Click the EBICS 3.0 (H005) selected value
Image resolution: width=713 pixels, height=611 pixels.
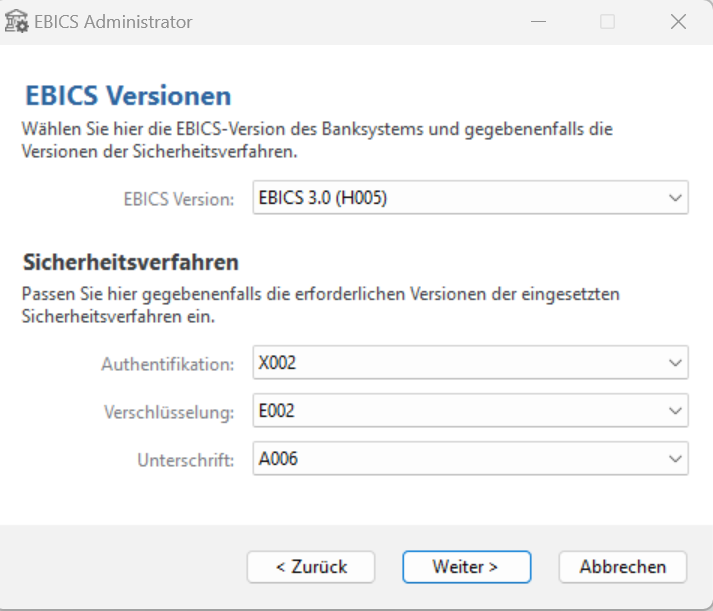tap(322, 198)
